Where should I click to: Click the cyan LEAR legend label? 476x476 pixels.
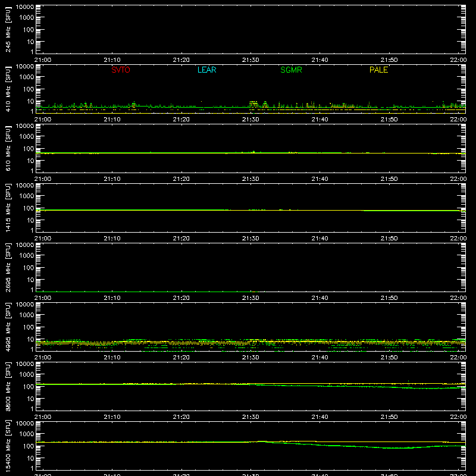206,70
